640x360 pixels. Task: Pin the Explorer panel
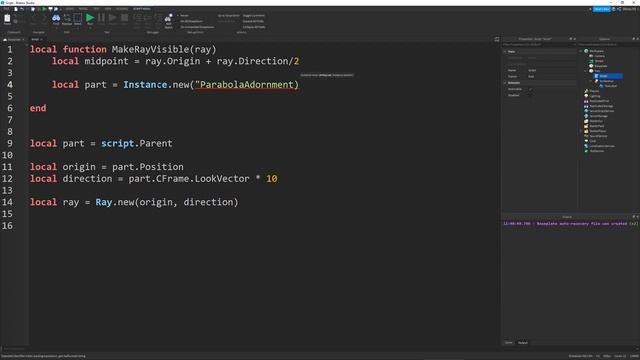point(634,39)
